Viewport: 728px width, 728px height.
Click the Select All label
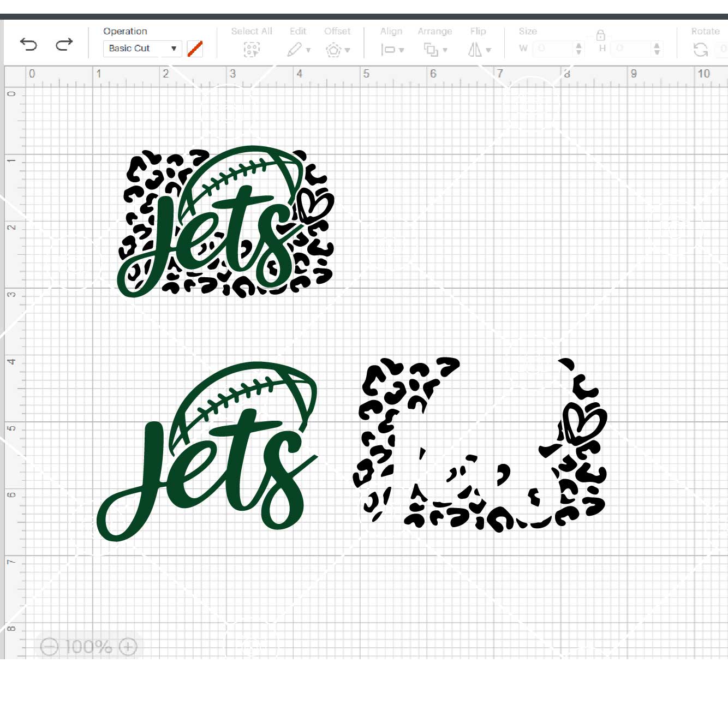click(252, 31)
